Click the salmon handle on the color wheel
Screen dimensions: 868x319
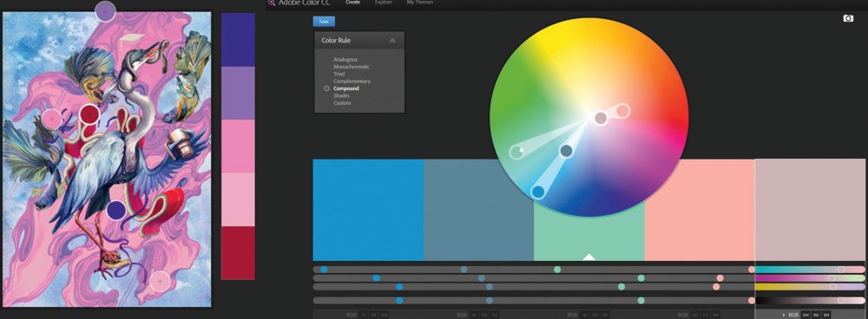pyautogui.click(x=622, y=111)
